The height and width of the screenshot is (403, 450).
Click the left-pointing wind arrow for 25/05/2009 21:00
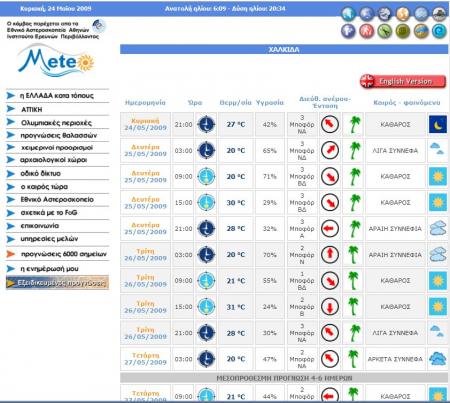[x=330, y=229]
